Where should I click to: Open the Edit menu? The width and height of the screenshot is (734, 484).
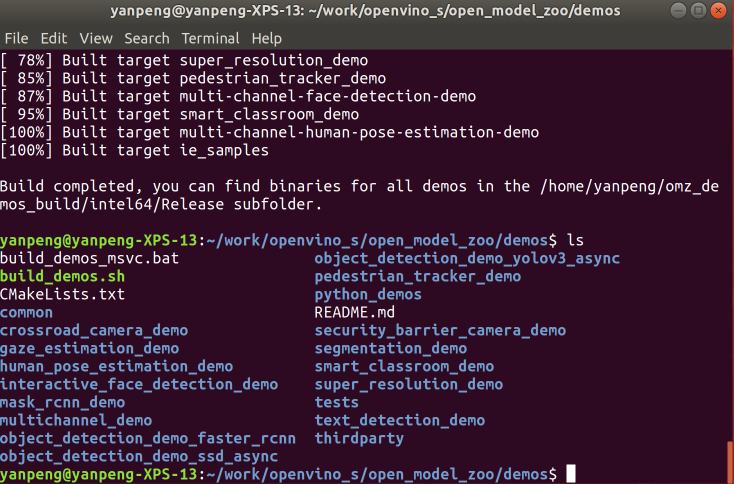[53, 38]
